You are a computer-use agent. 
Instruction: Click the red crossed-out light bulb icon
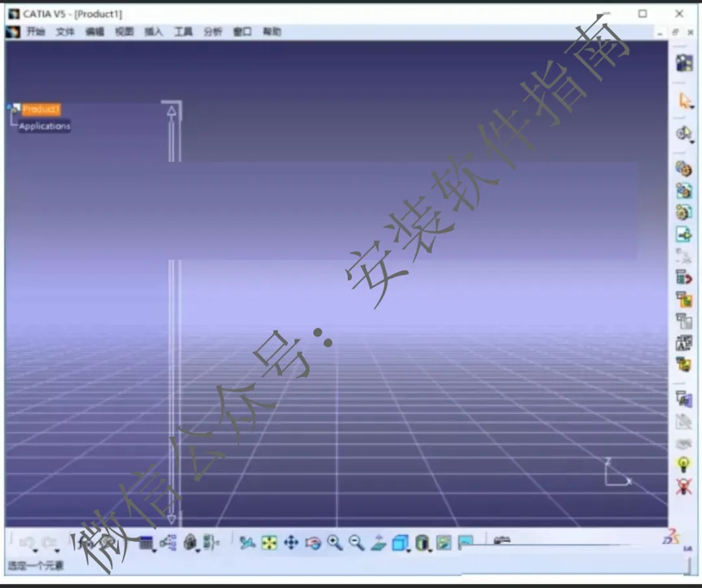683,486
